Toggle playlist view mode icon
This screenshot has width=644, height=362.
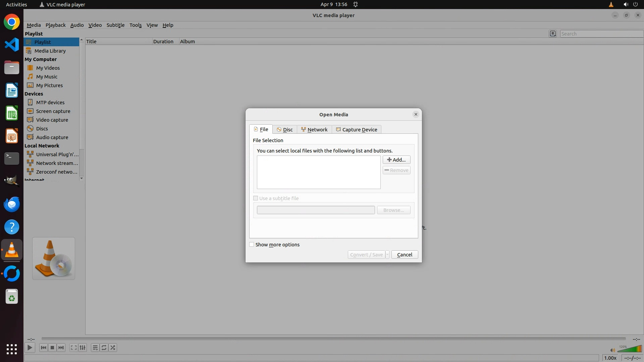coord(553,34)
